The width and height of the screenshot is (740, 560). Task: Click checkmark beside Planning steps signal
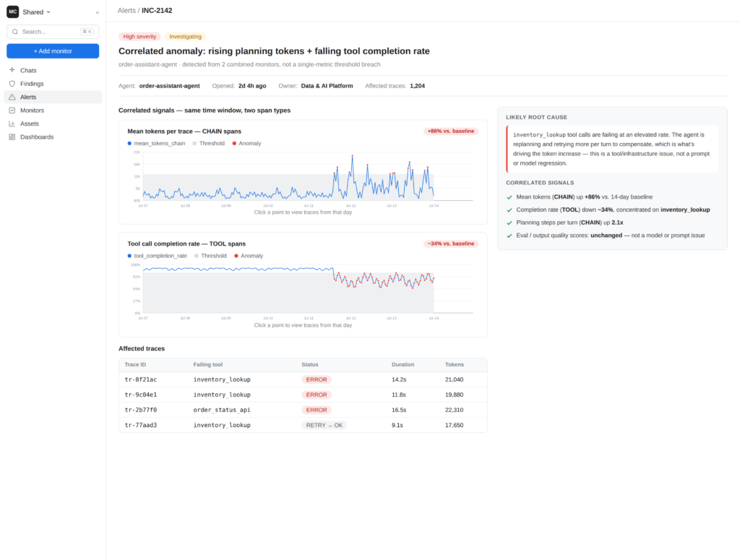[x=509, y=223]
